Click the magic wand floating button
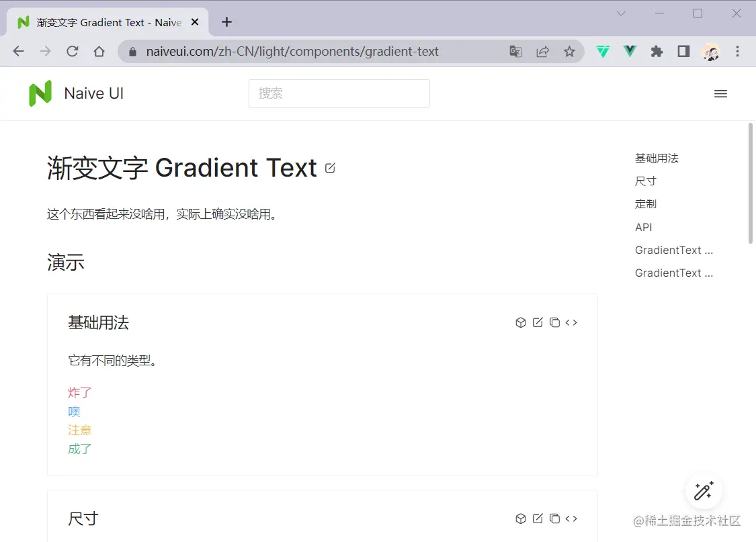This screenshot has width=756, height=542. (704, 491)
